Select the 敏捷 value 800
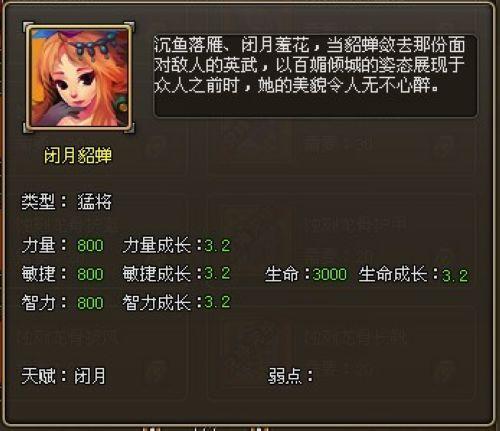Screen dimensions: 500x431 (90, 275)
